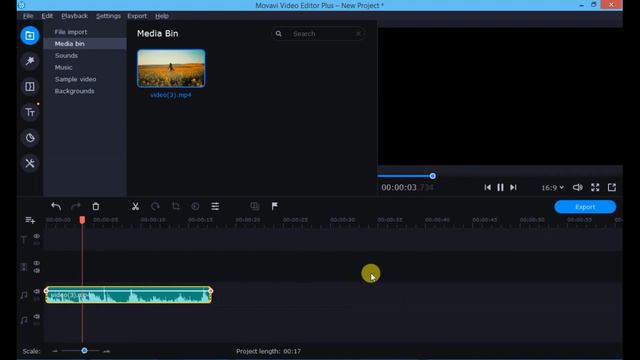Toggle visibility of the titles track
640x360 pixels.
(37, 236)
